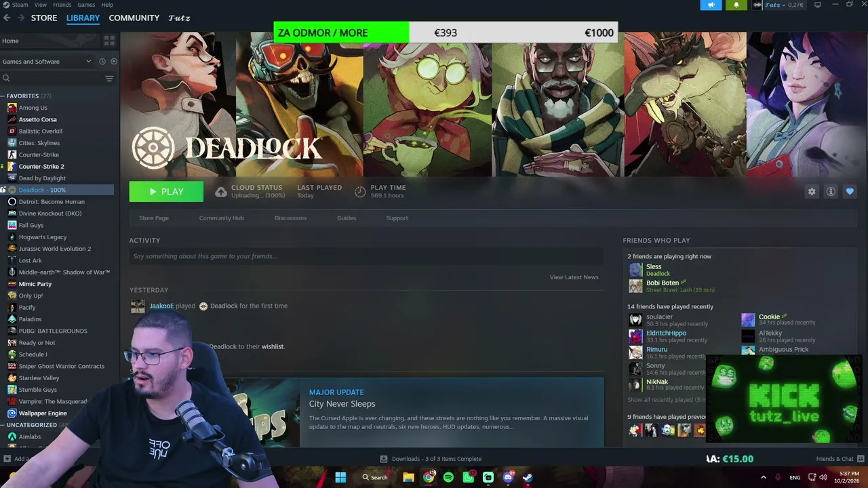The height and width of the screenshot is (488, 868).
Task: Switch to the STORE tab
Action: (44, 18)
